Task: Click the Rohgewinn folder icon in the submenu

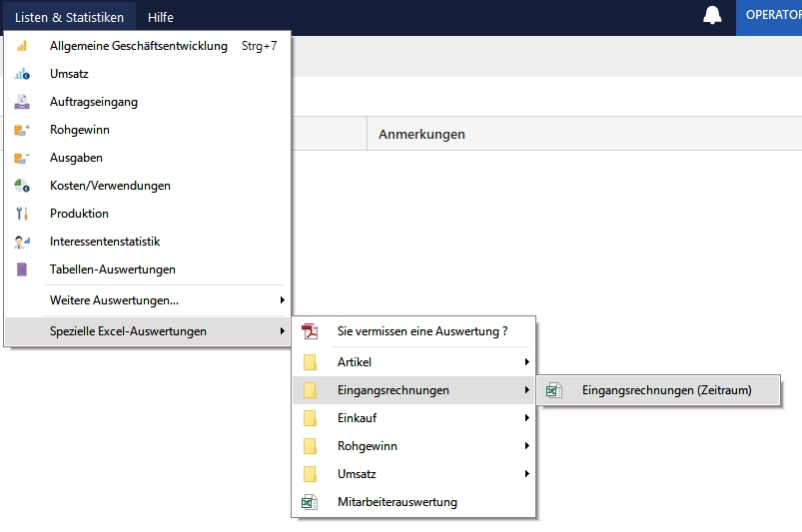Action: [x=310, y=446]
